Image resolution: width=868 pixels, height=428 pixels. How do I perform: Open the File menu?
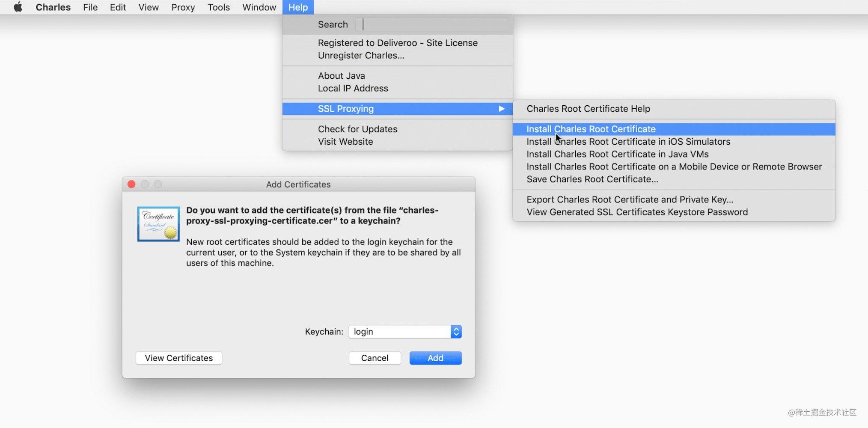click(90, 7)
